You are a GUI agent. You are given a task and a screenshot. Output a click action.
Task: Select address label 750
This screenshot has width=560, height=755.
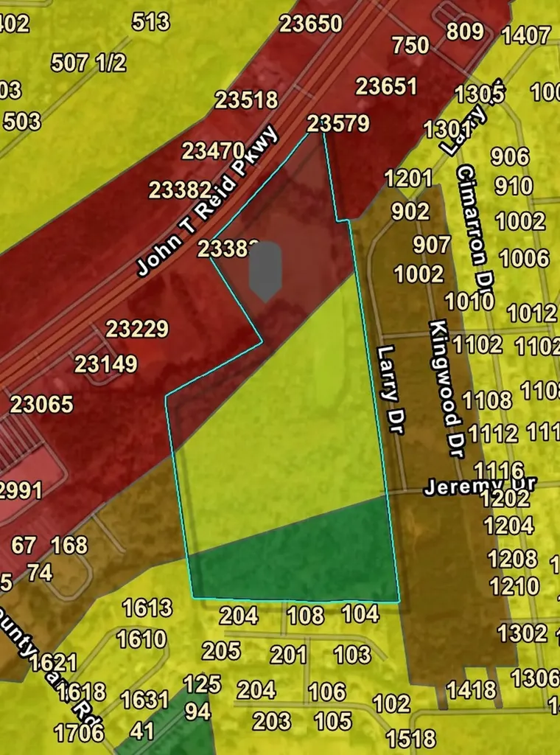pyautogui.click(x=410, y=45)
